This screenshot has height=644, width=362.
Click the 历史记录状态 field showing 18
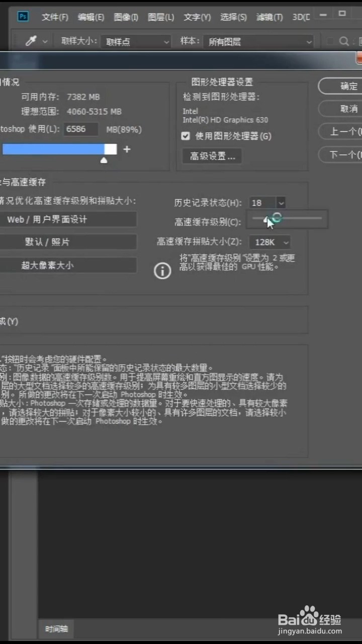point(262,203)
